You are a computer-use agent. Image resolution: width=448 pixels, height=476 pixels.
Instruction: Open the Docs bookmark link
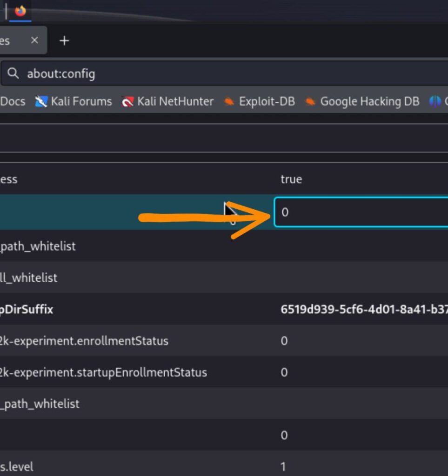13,101
